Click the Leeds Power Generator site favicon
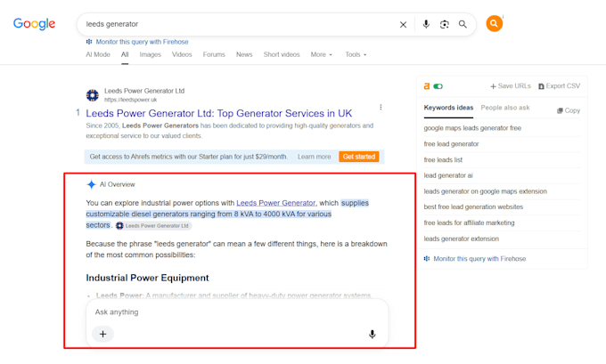Image resolution: width=606 pixels, height=364 pixels. (93, 95)
